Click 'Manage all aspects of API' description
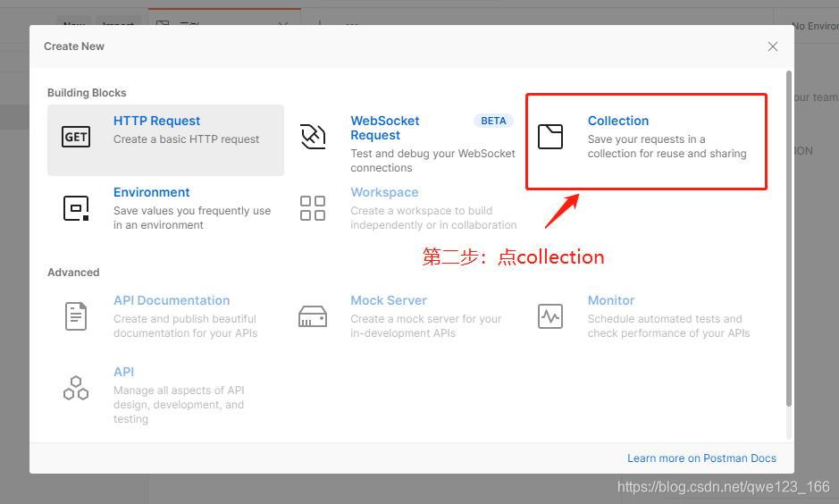 click(179, 405)
